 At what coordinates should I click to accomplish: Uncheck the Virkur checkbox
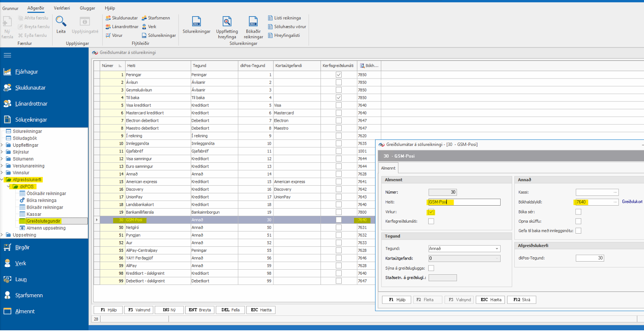click(x=431, y=212)
